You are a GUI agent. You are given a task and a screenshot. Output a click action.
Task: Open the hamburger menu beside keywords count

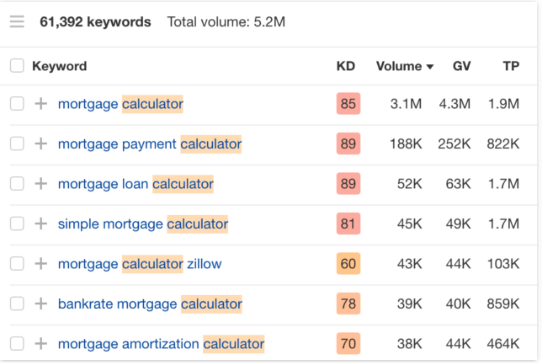(x=17, y=22)
